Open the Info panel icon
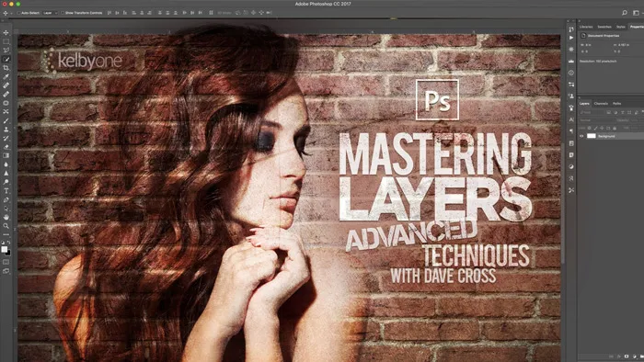 571,73
